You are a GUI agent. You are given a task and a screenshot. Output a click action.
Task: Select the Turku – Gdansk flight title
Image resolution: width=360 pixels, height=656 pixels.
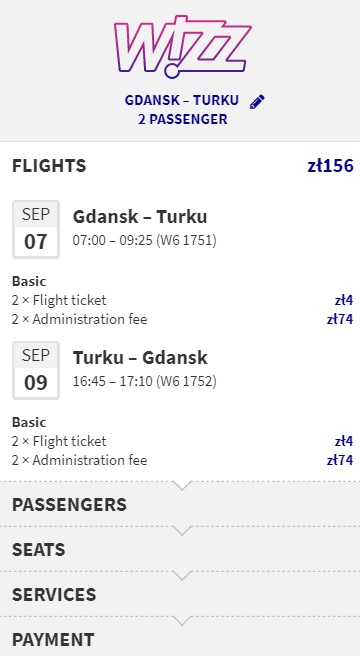pos(140,358)
